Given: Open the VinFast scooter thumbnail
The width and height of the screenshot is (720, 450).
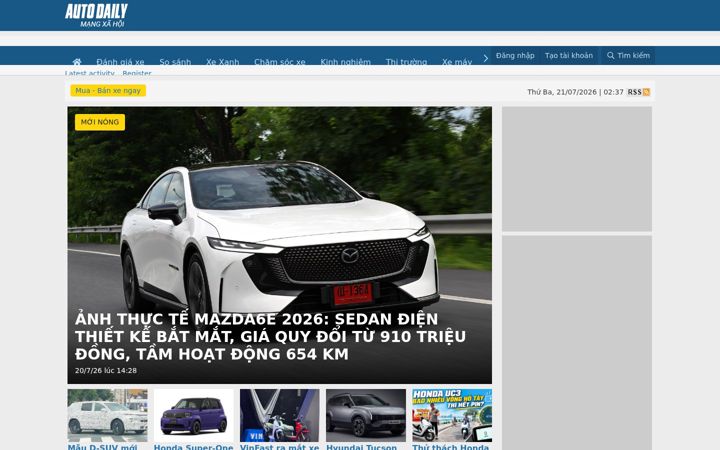Looking at the screenshot, I should 280,416.
